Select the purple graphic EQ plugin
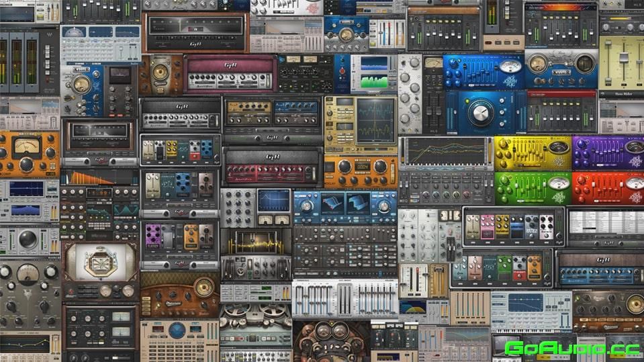 608,152
